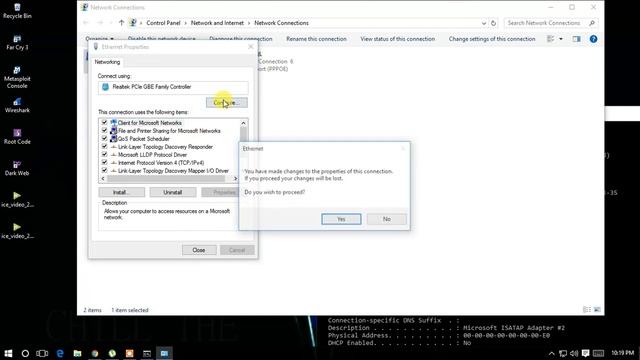
Task: Toggle Link-Layer Topology Discovery Mapper I/O Driver checkbox
Action: coord(104,170)
